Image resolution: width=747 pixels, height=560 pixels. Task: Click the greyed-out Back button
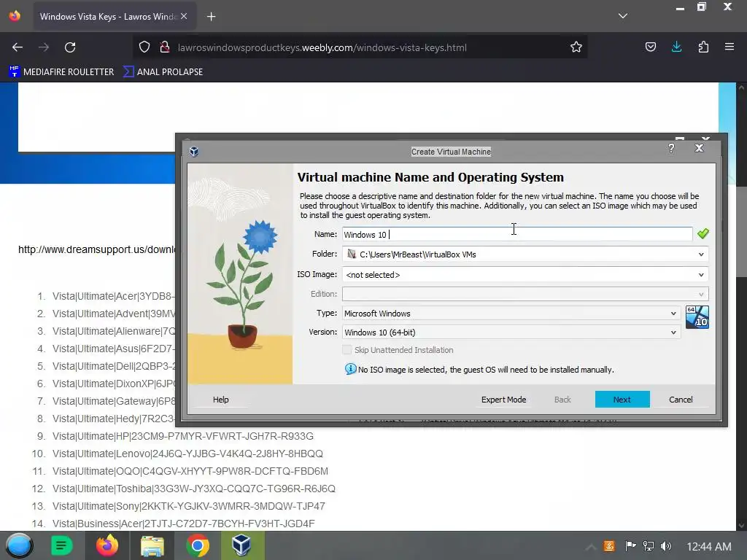[x=562, y=400]
